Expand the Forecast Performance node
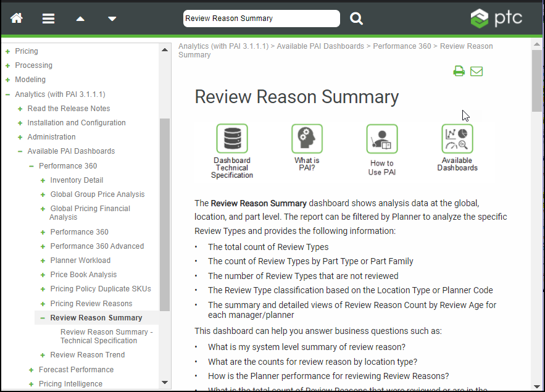The width and height of the screenshot is (545, 392). [x=31, y=370]
